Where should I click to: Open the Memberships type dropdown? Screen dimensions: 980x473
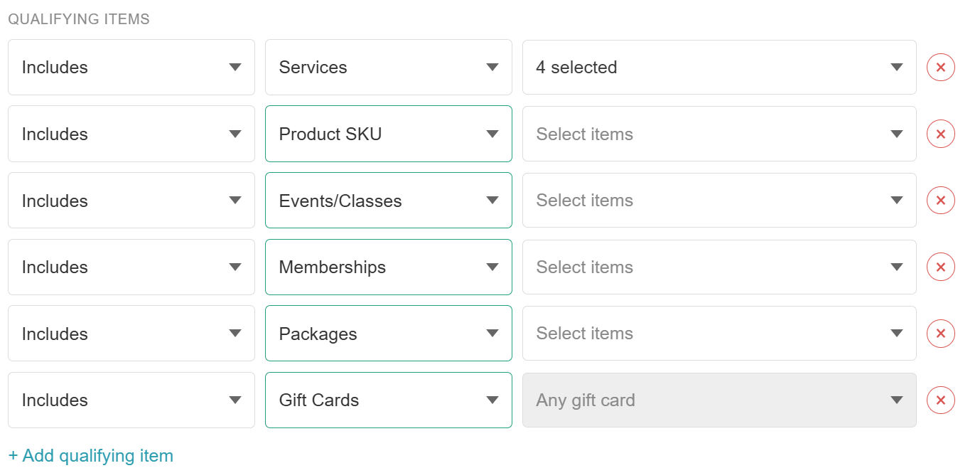[389, 267]
